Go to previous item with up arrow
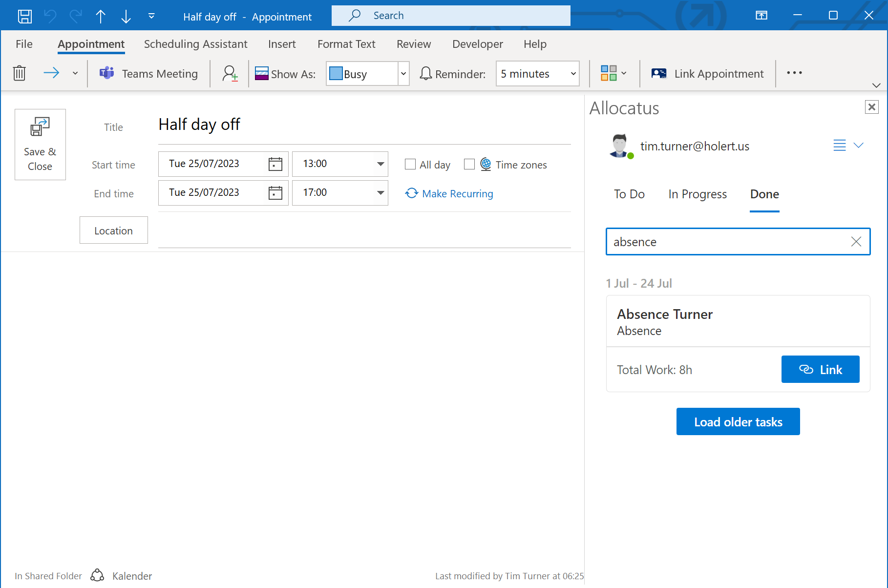The image size is (888, 588). click(101, 17)
